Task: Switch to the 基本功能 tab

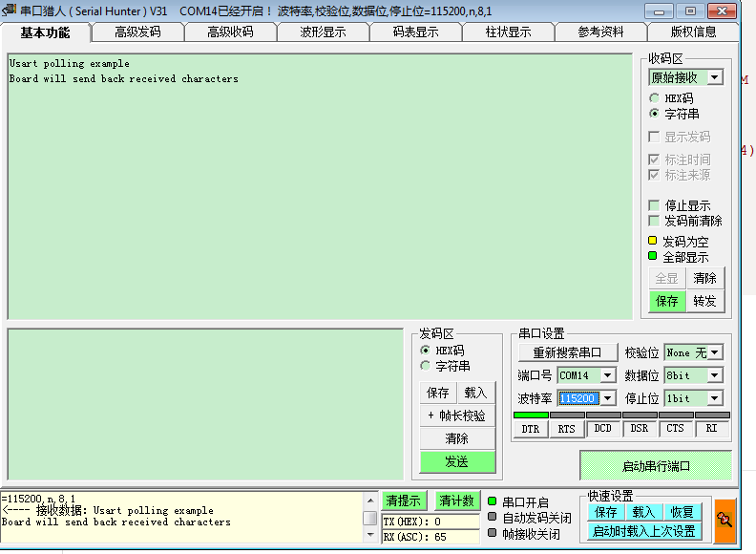Action: (x=45, y=32)
